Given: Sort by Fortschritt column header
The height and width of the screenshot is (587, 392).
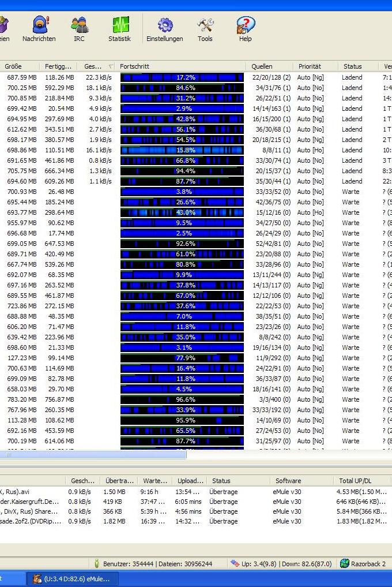Looking at the screenshot, I should pyautogui.click(x=180, y=66).
